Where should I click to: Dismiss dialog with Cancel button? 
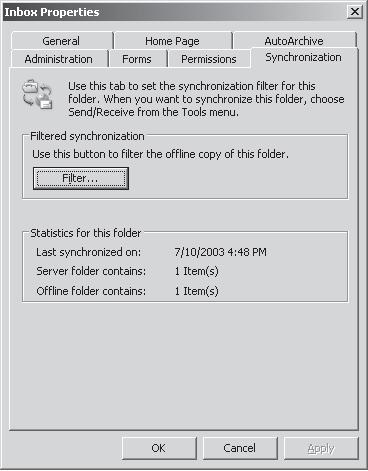pos(240,448)
